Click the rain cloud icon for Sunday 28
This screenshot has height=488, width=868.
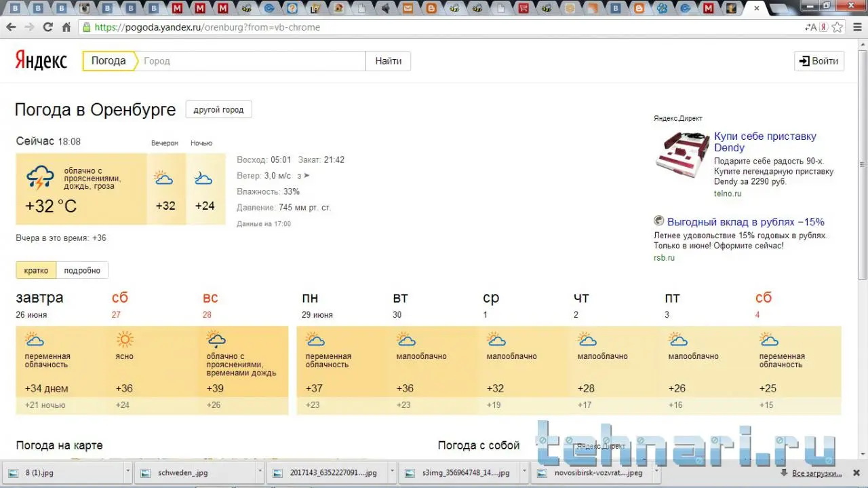[216, 339]
